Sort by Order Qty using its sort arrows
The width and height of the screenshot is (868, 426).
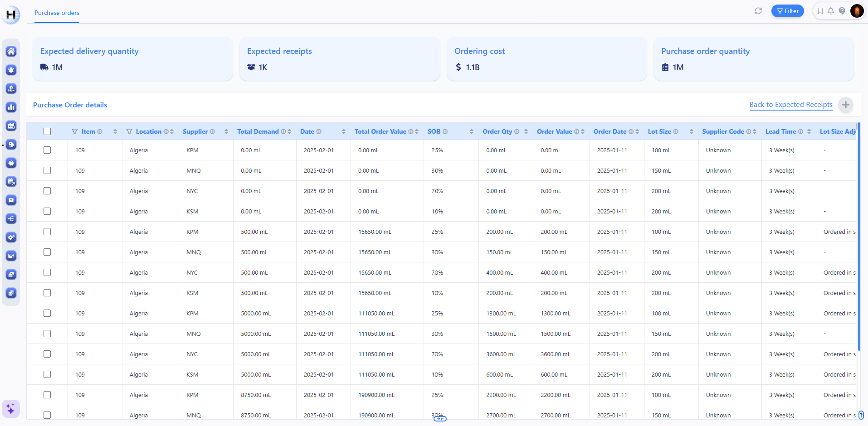[526, 131]
